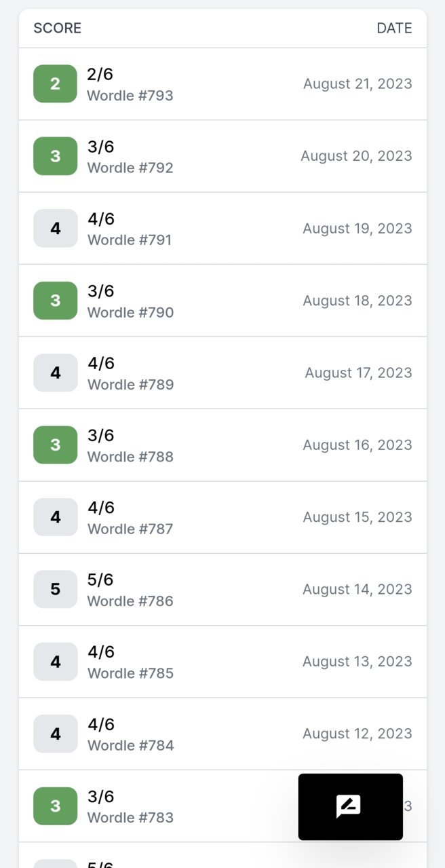Click green score badge for Wordle #793
This screenshot has width=445, height=868.
pyautogui.click(x=56, y=84)
